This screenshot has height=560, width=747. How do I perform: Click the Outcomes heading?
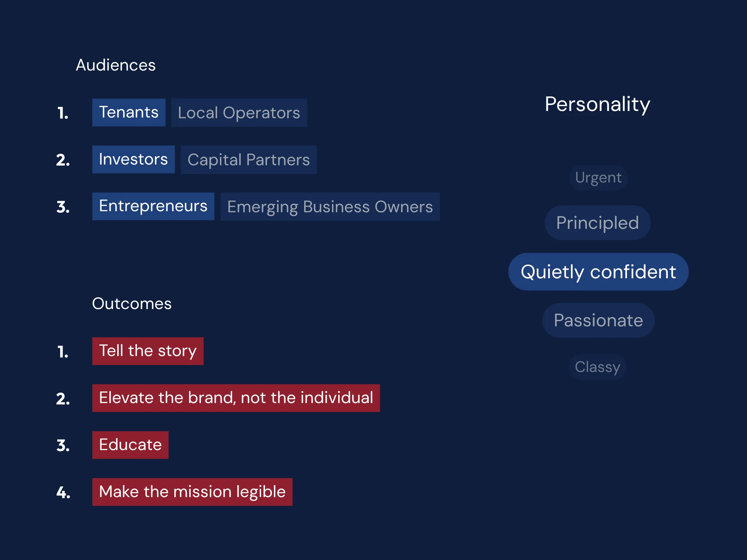point(132,304)
